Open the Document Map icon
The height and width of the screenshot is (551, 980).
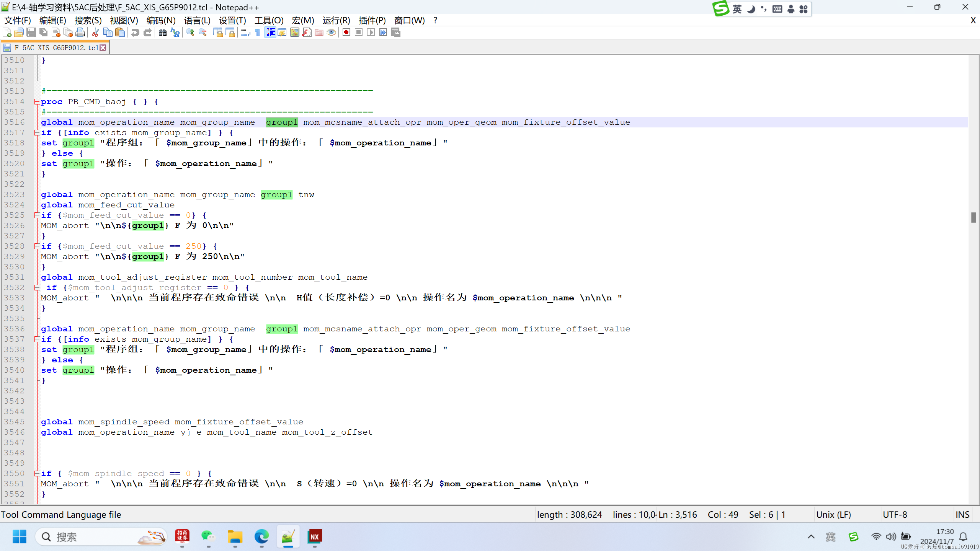point(294,33)
